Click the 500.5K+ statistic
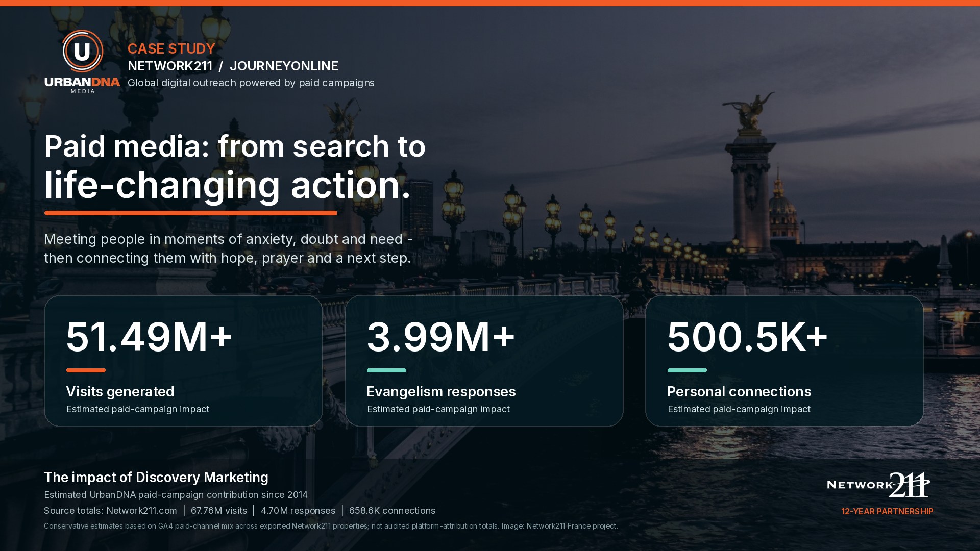Viewport: 980px width, 551px height. [747, 337]
